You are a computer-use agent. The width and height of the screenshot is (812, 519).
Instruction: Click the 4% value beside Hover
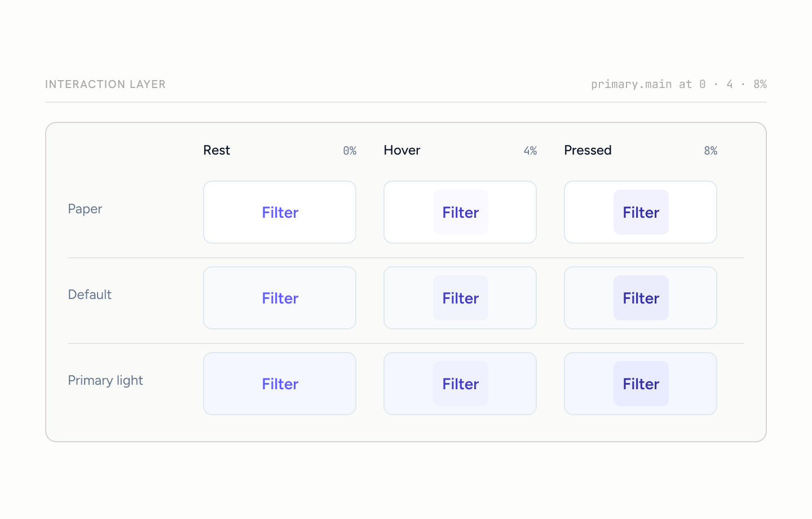530,151
